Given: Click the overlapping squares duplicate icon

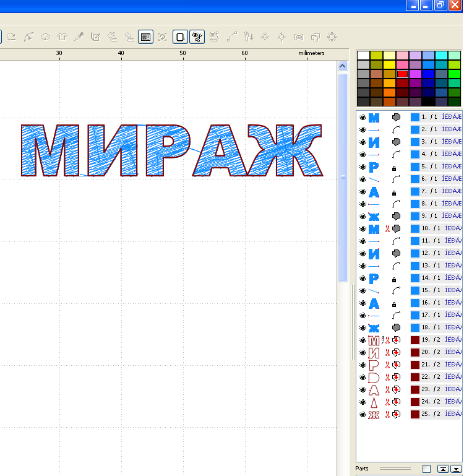Looking at the screenshot, I should [316, 37].
